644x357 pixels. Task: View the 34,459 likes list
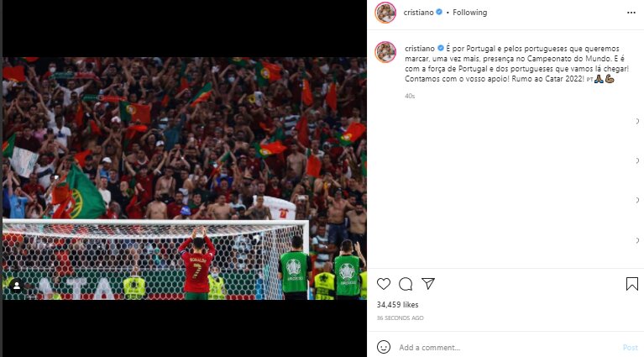coord(398,305)
